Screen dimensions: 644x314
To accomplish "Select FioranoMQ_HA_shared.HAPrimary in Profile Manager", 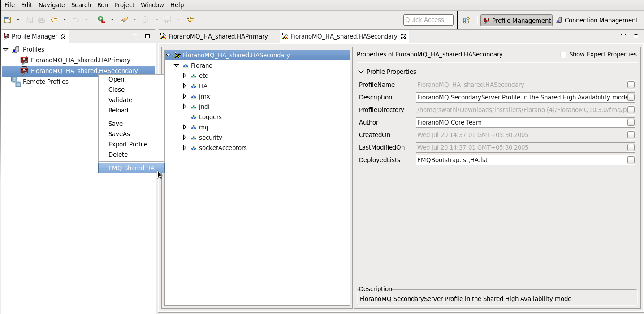I will [81, 60].
